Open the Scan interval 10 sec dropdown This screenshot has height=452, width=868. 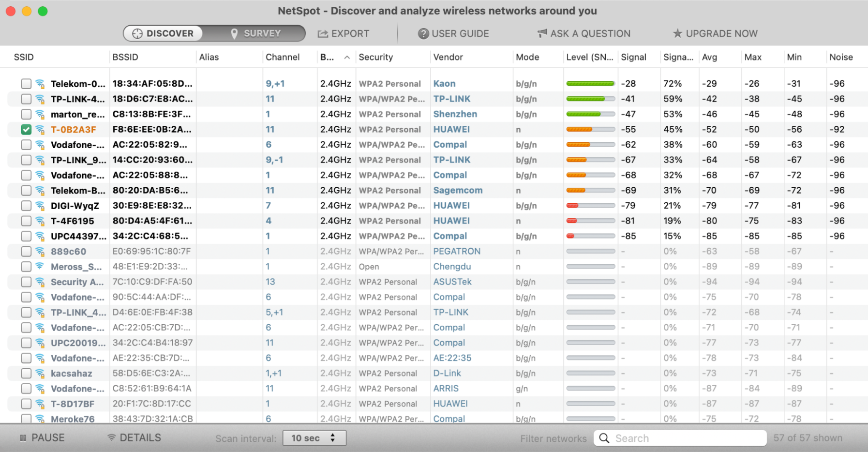tap(314, 438)
